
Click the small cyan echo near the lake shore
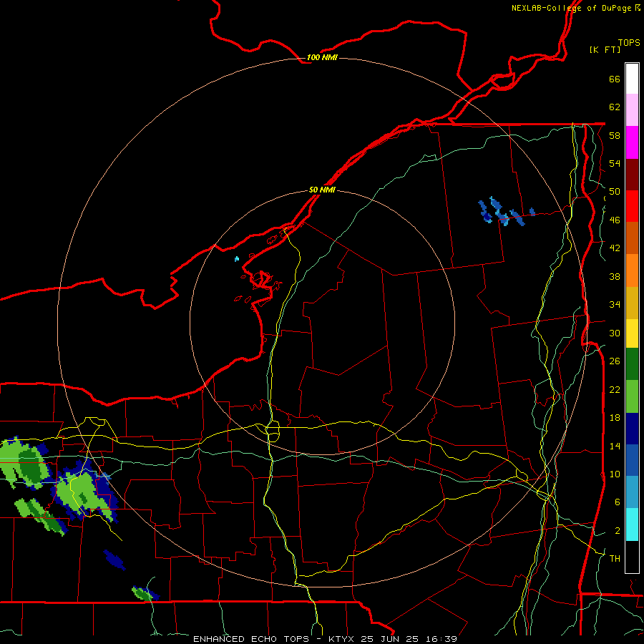237,259
